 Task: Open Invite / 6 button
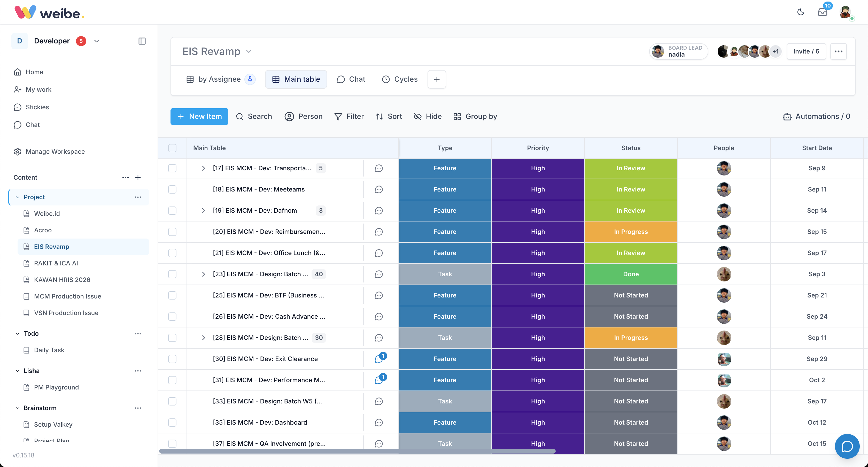point(806,52)
